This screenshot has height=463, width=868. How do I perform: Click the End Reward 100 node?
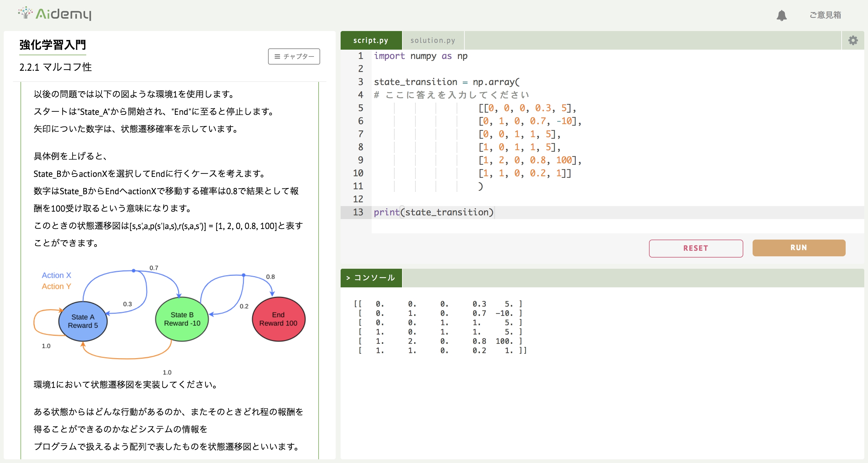click(x=278, y=319)
